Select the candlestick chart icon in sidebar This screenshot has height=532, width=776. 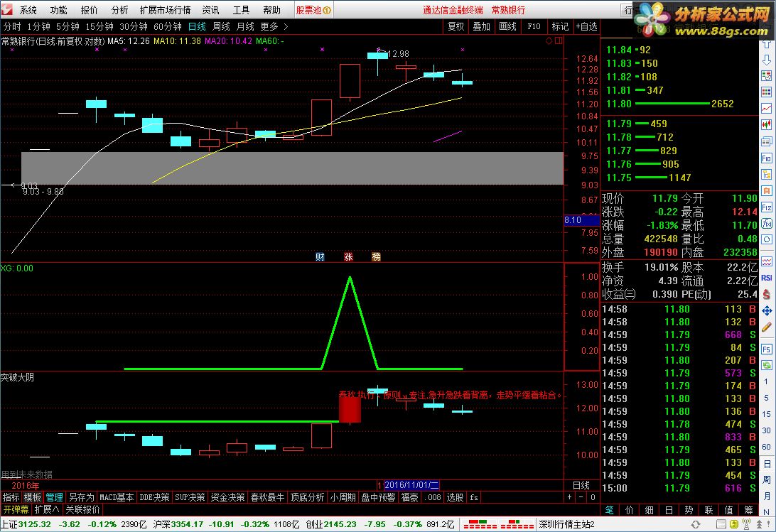click(767, 125)
